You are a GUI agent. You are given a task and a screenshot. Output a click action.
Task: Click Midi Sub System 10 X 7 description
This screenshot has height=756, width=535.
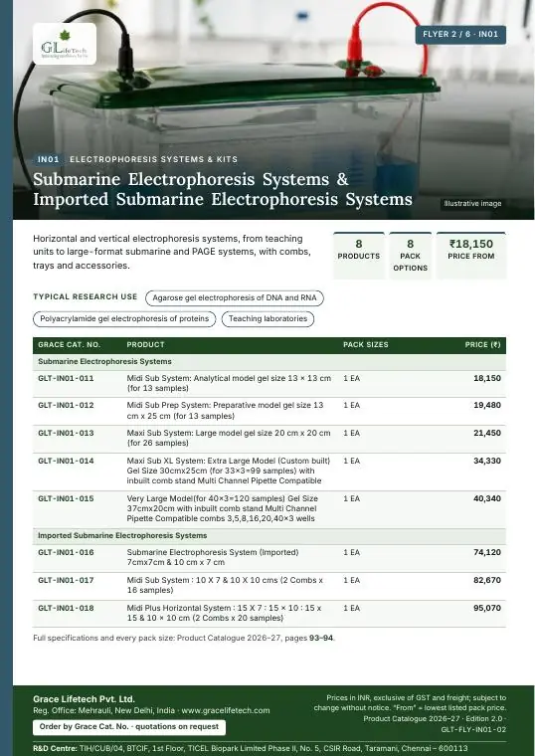pyautogui.click(x=225, y=585)
